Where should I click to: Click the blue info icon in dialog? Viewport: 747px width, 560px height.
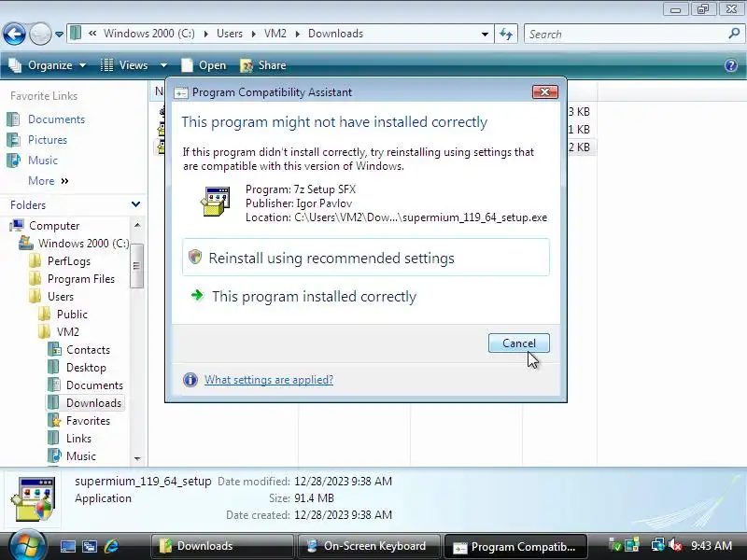pos(190,380)
